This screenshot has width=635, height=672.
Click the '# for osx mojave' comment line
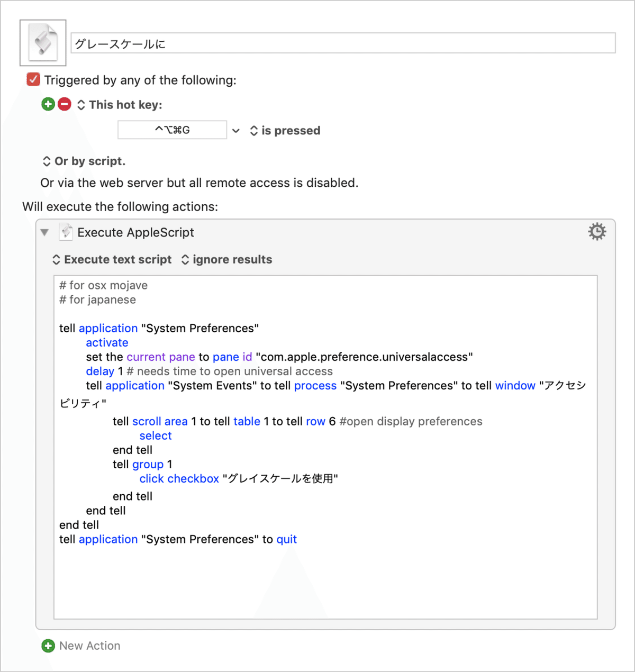coord(104,285)
